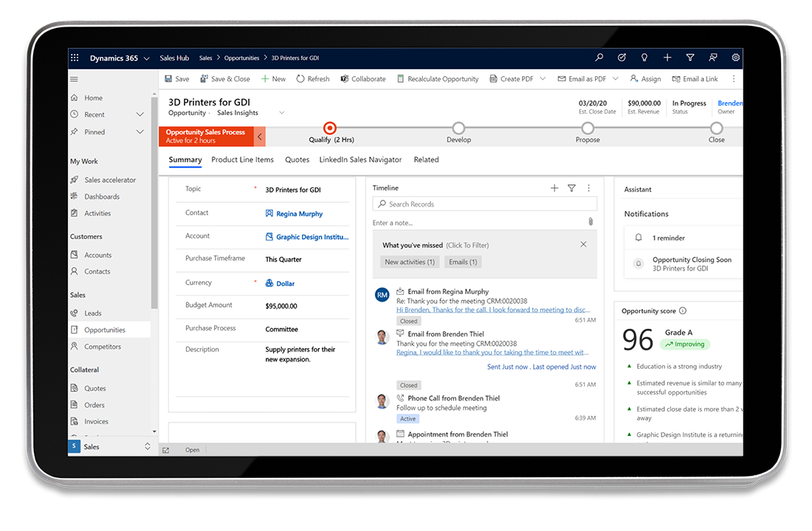Image resolution: width=812 pixels, height=531 pixels.
Task: Open Sales accelerator in sidebar
Action: click(110, 180)
